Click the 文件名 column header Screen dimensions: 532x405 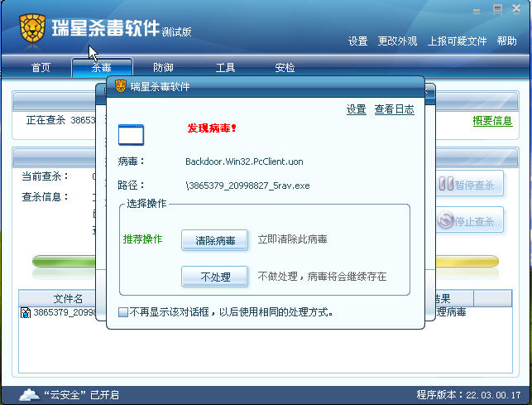point(58,299)
